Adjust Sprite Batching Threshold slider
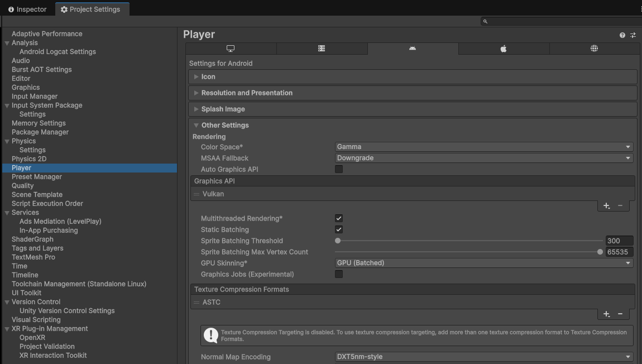 tap(338, 241)
